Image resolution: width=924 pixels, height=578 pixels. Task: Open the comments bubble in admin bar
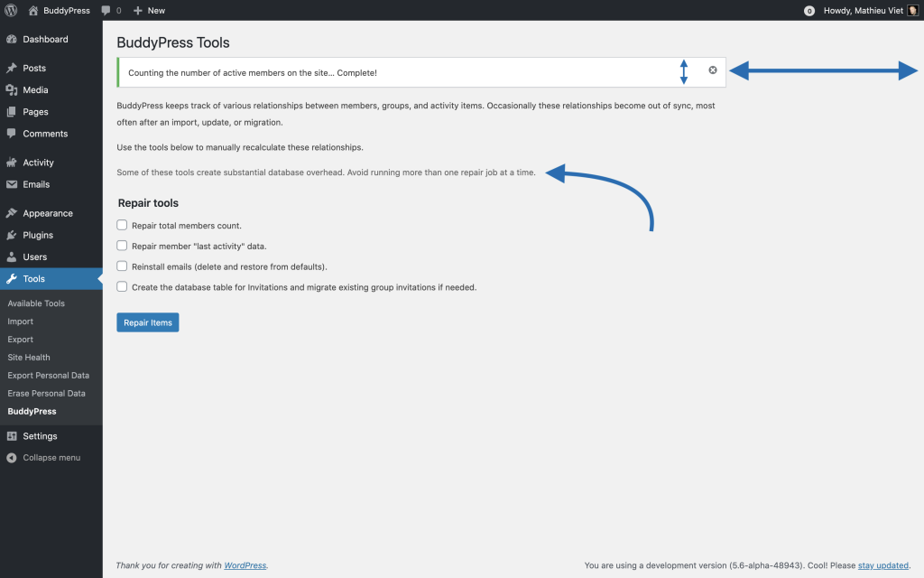106,10
